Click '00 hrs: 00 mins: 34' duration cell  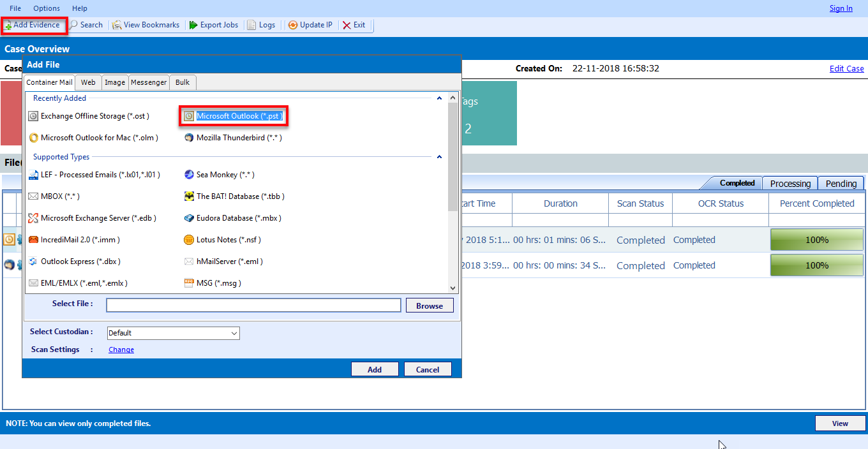(x=560, y=265)
